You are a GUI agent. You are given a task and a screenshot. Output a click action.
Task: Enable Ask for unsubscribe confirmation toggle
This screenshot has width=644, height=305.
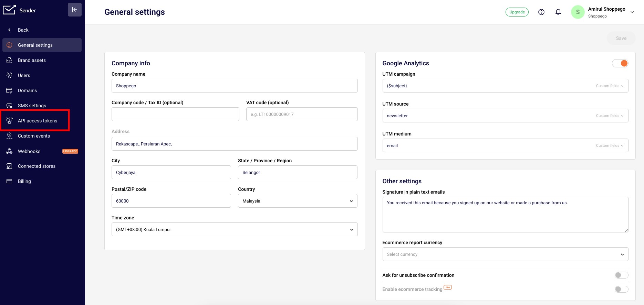tap(621, 275)
